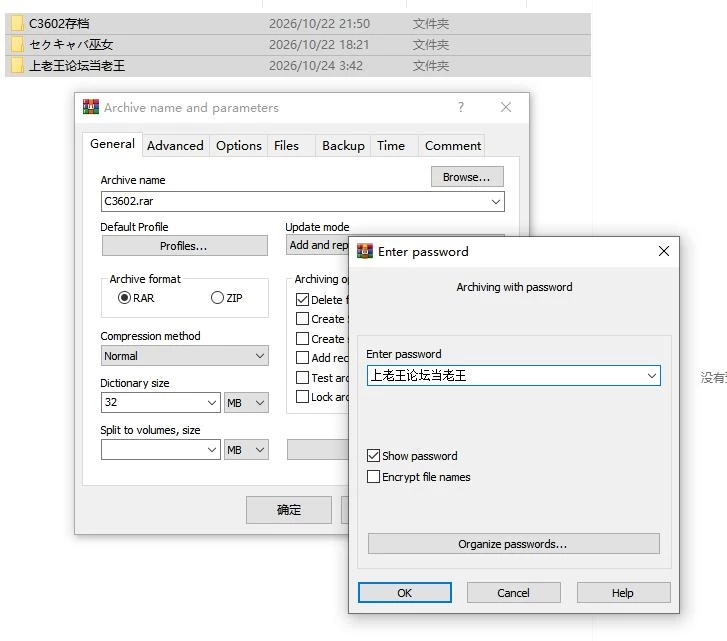Click WinRAR icon in Enter password dialog title
The height and width of the screenshot is (641, 727).
point(365,251)
